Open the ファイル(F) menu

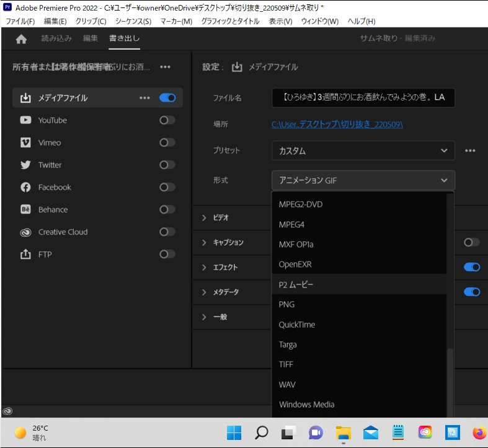click(x=20, y=21)
